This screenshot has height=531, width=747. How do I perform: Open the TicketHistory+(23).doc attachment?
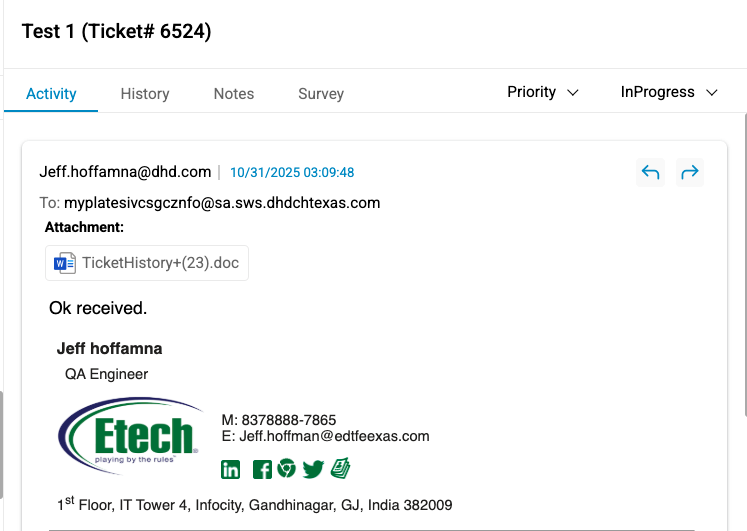tap(160, 263)
